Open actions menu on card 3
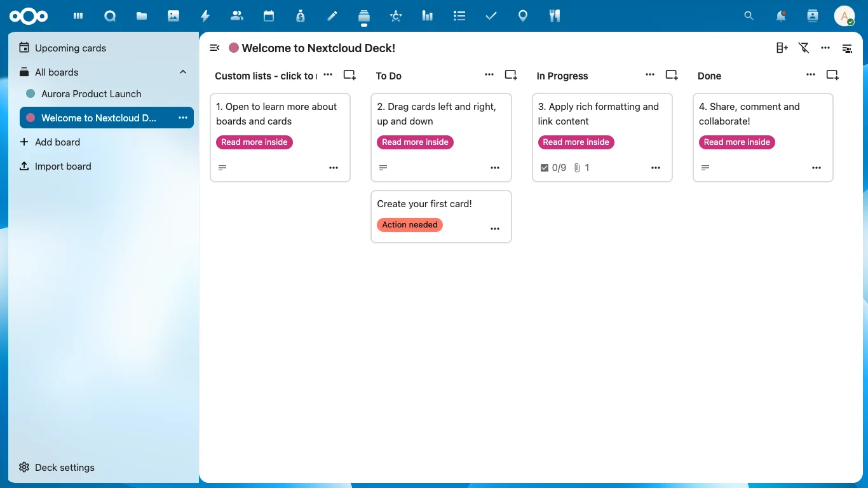 [656, 168]
